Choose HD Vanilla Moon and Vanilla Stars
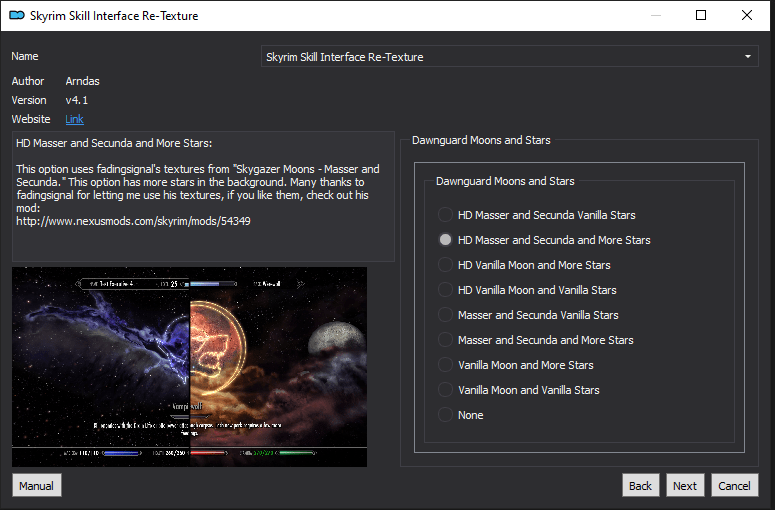775x510 pixels. pyautogui.click(x=527, y=290)
